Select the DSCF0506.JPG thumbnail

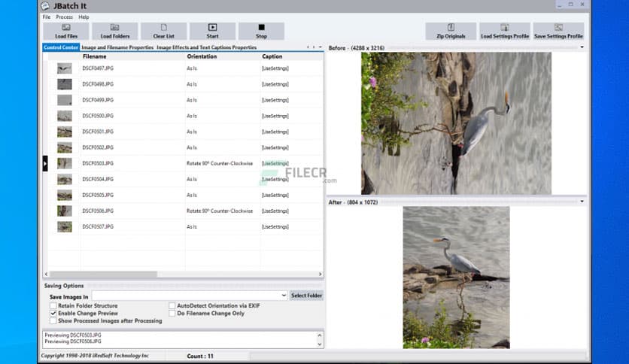coord(65,211)
